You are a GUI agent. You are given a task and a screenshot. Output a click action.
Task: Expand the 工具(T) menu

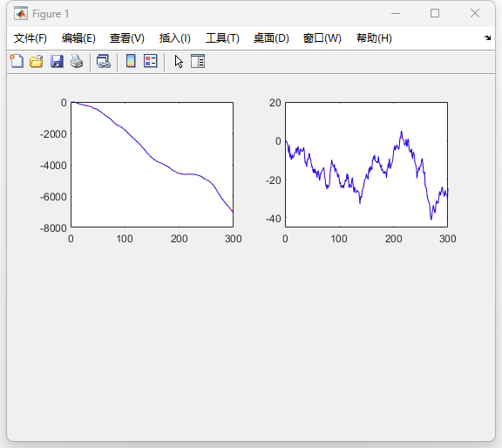(222, 38)
